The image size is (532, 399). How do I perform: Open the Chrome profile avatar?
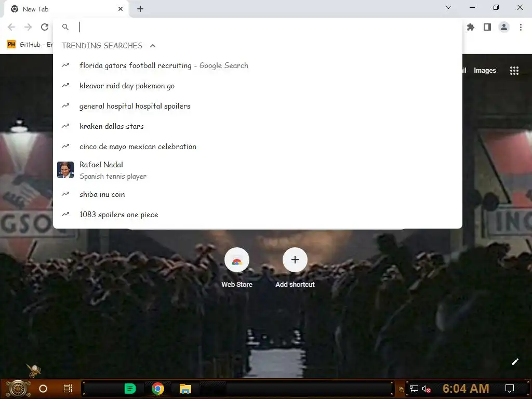[x=504, y=27]
